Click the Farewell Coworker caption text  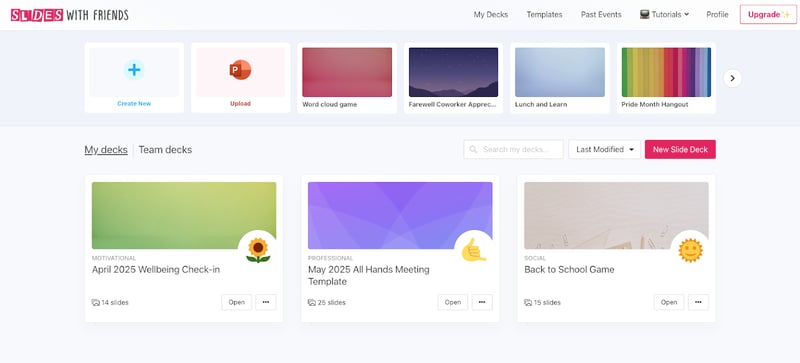453,105
